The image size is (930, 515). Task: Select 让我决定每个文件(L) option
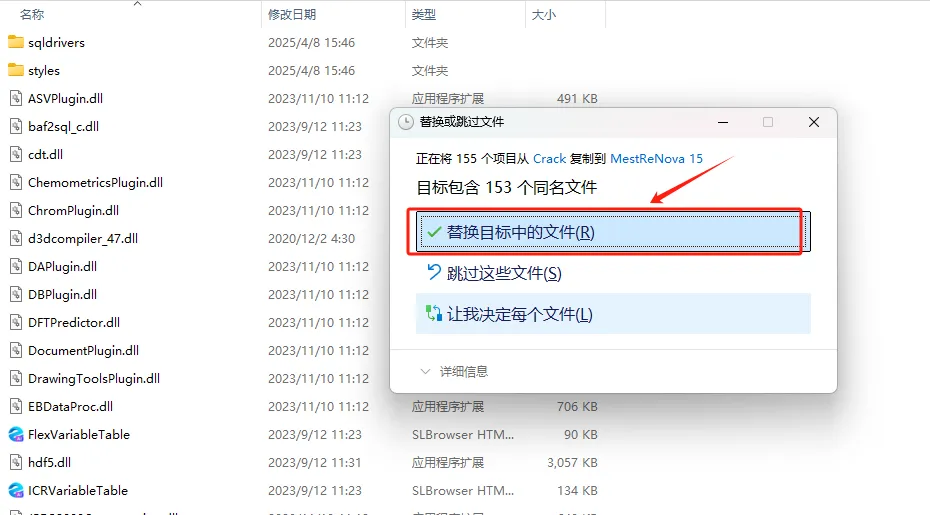pos(519,314)
